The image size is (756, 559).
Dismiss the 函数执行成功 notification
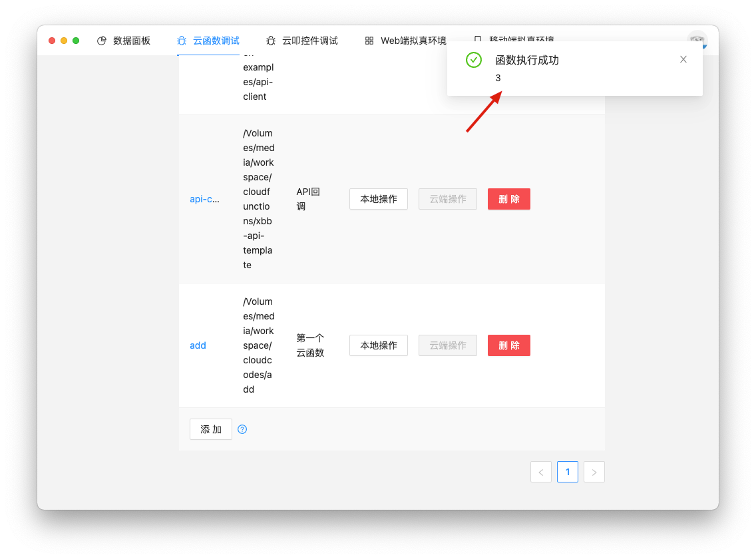[x=683, y=59]
